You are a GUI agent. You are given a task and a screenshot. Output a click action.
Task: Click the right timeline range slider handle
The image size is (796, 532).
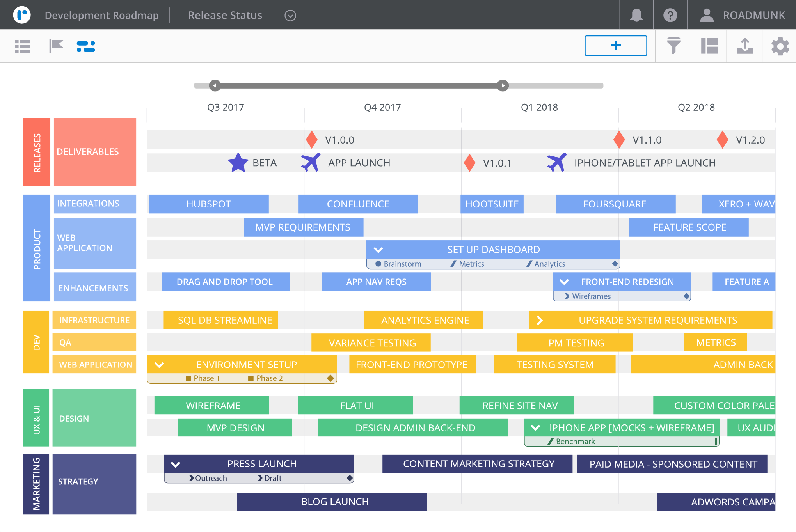(503, 85)
